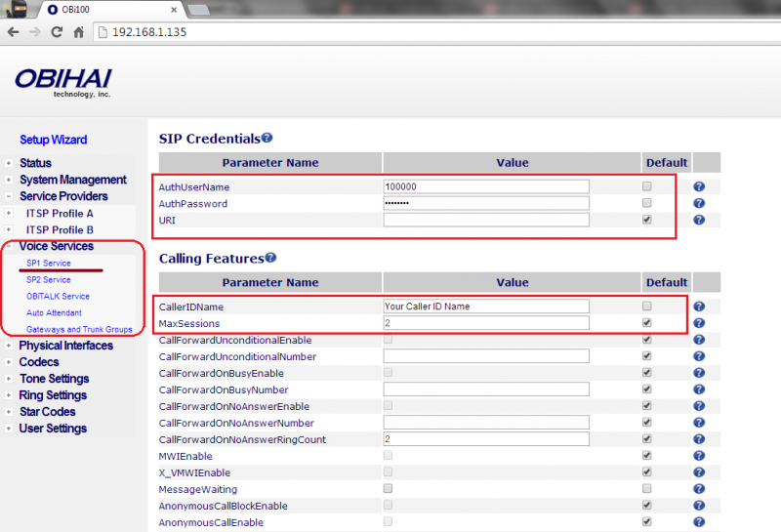781x532 pixels.
Task: Open help for MaxSessions row
Action: point(699,323)
